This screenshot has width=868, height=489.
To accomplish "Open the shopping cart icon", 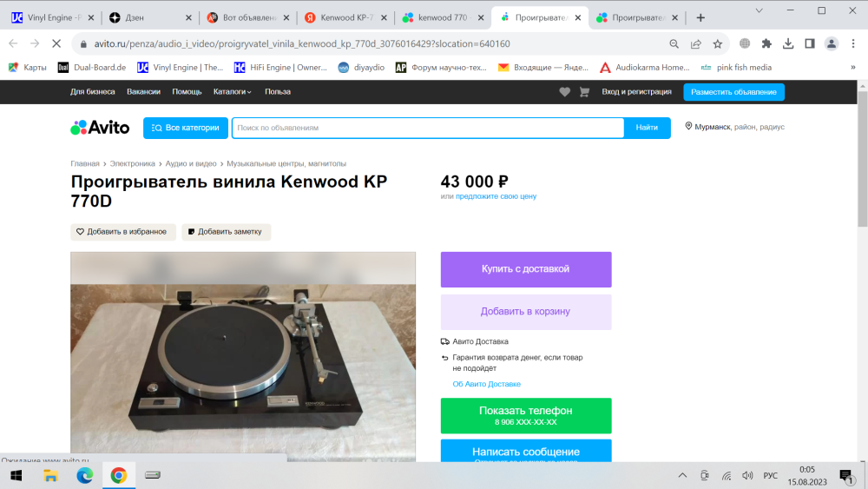I will [x=584, y=92].
